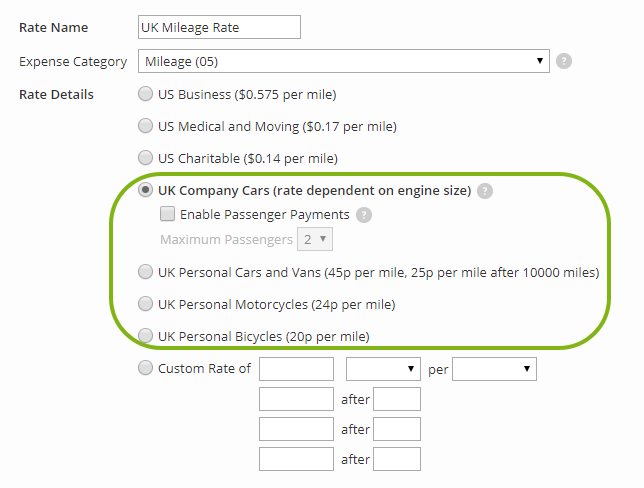Enable Passenger Payments checkbox
The width and height of the screenshot is (644, 488).
point(168,214)
